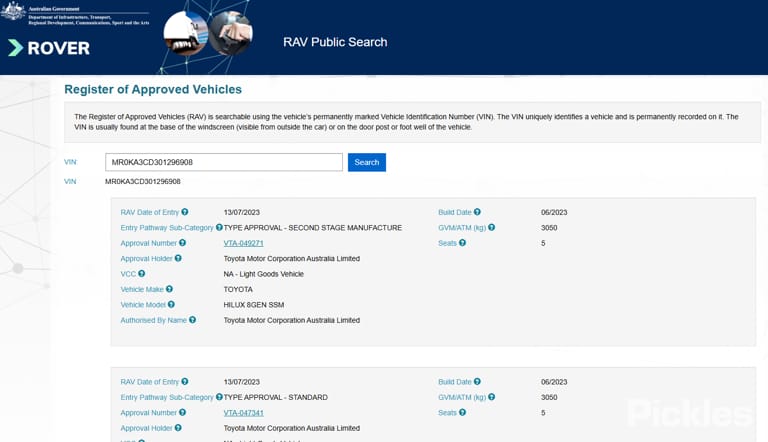Open help icon beside first Approval Number
This screenshot has width=768, height=442.
(182, 243)
